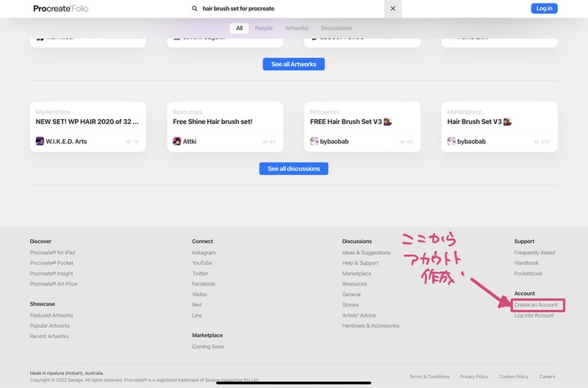Open Showcase footer heading
Viewport: 588px width, 388px height.
pos(43,304)
